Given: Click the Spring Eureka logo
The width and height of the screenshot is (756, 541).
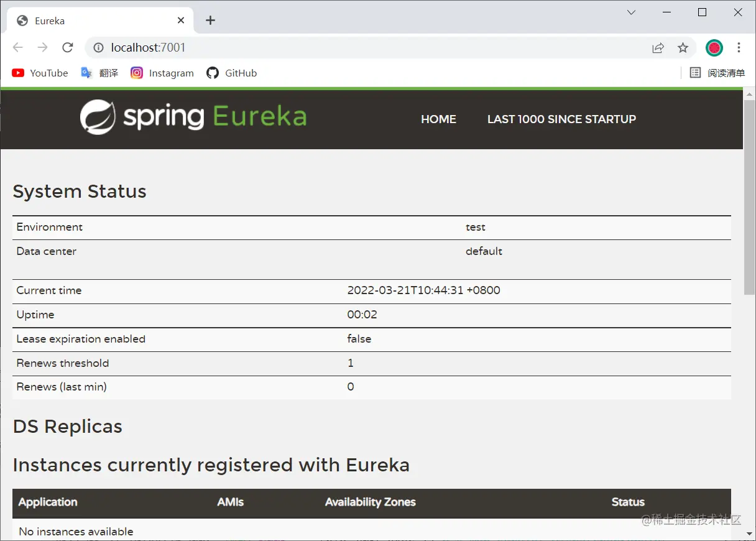Looking at the screenshot, I should 193,117.
